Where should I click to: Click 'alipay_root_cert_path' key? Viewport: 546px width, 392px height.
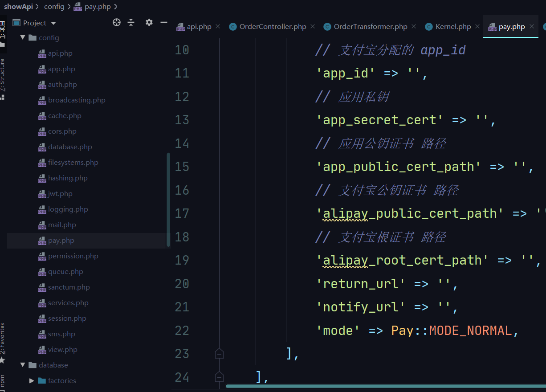[x=403, y=260]
